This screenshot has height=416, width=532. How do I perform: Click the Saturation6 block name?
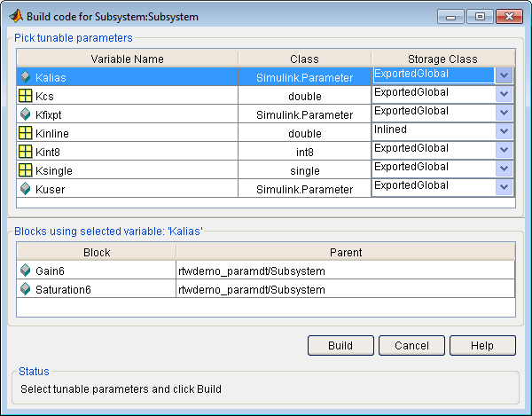(63, 290)
